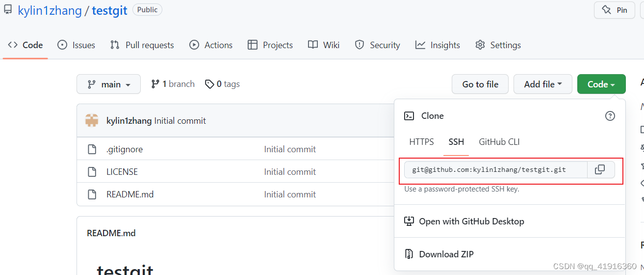The image size is (644, 275).
Task: Click the Go to file button
Action: pyautogui.click(x=480, y=84)
